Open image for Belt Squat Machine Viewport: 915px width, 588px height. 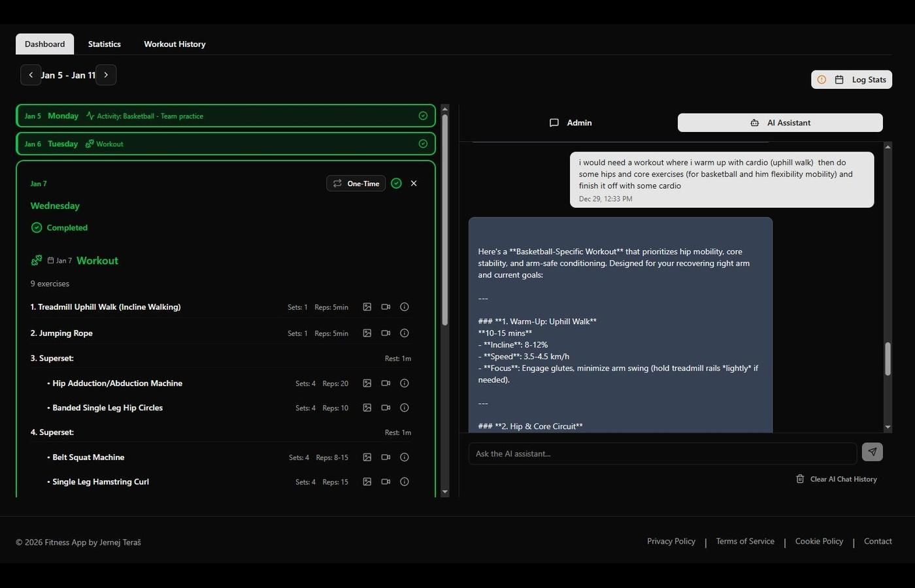pos(367,457)
